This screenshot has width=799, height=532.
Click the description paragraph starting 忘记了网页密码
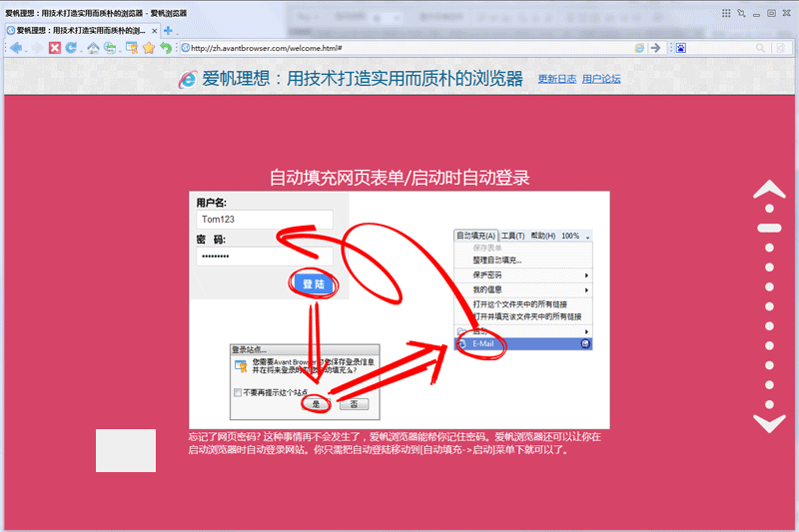(x=395, y=443)
